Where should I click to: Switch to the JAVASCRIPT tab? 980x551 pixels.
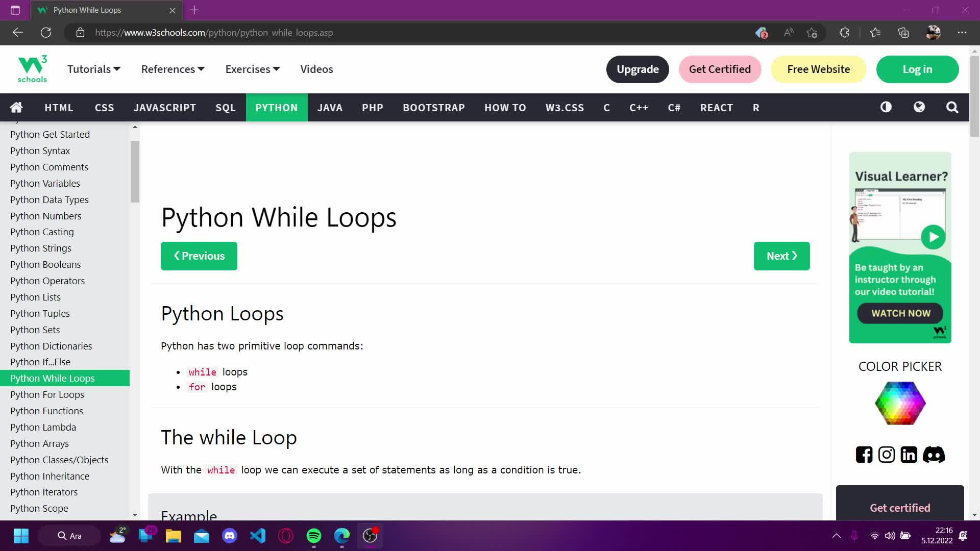pyautogui.click(x=165, y=108)
